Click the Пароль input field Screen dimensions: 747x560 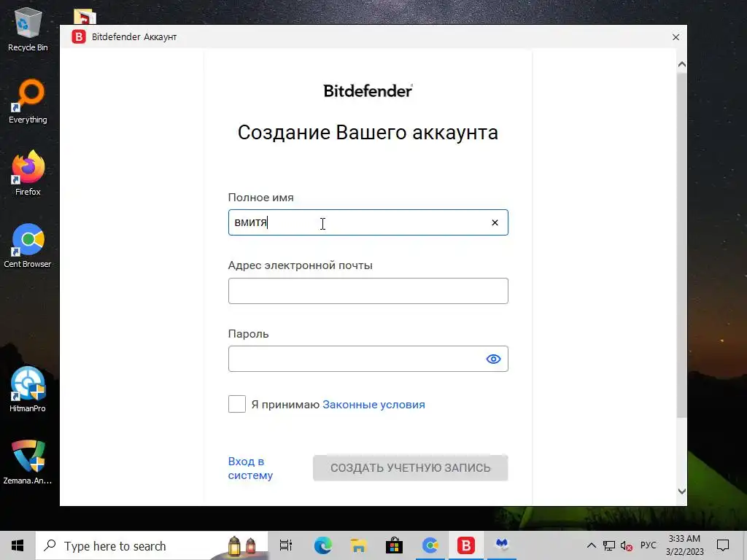coord(368,359)
